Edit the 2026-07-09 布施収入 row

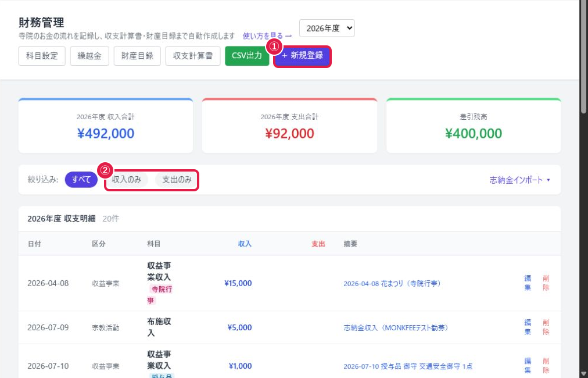click(x=528, y=327)
